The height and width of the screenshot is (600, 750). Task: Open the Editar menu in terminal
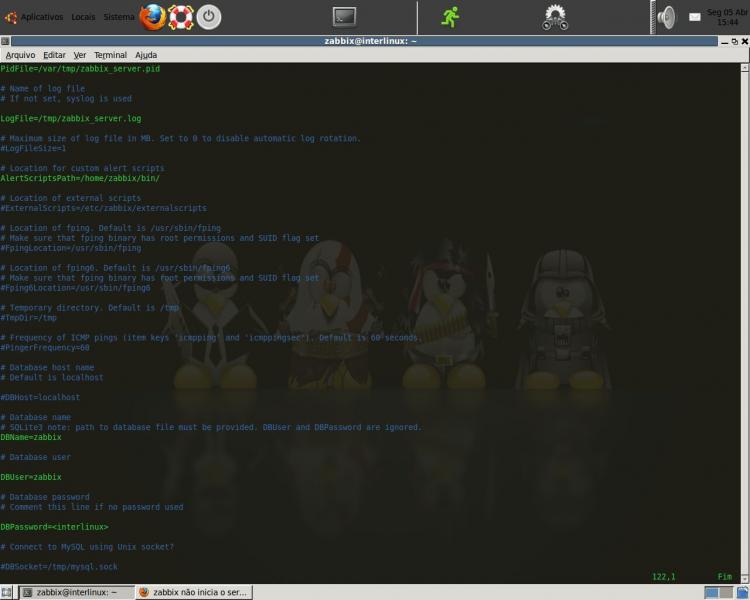pyautogui.click(x=54, y=55)
